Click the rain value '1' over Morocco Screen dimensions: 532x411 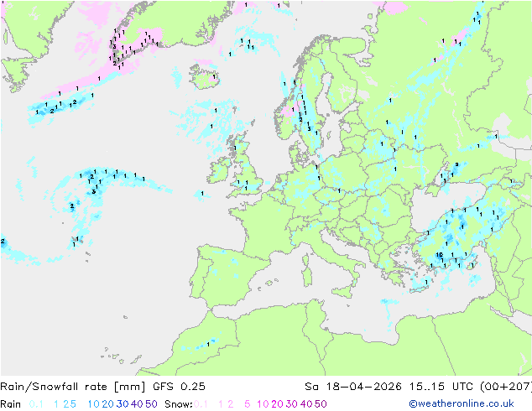tap(208, 344)
